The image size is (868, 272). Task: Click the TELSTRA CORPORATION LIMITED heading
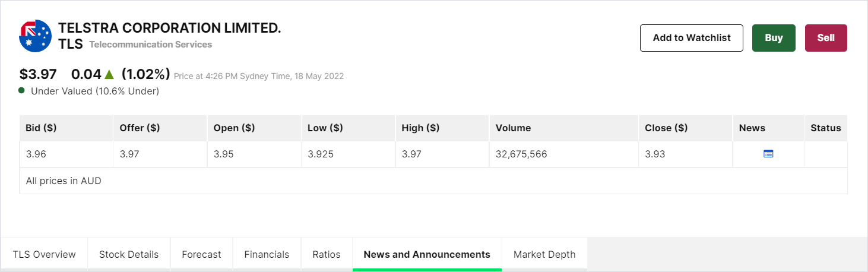(169, 28)
